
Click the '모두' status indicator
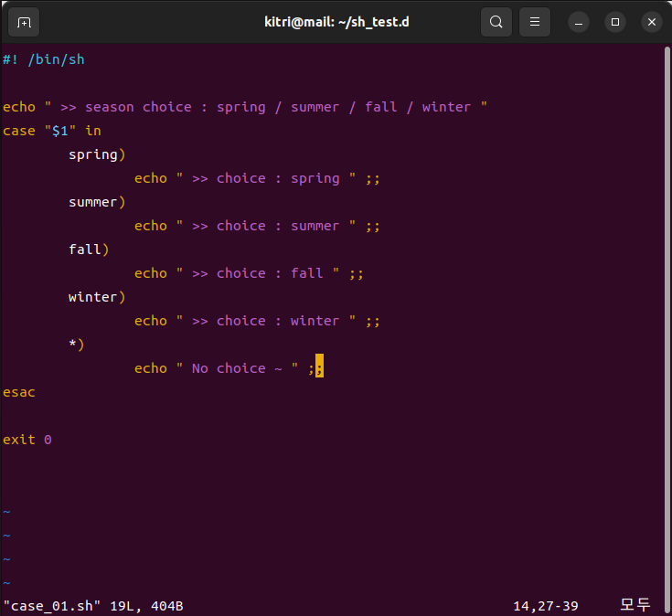635,604
